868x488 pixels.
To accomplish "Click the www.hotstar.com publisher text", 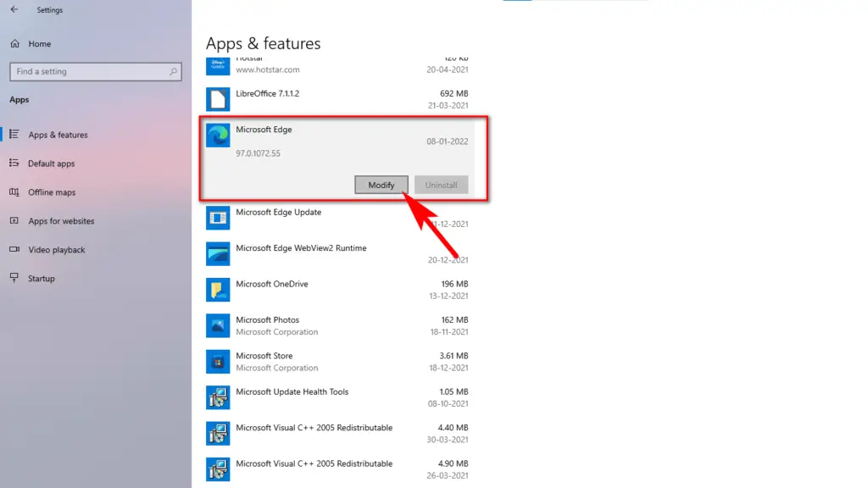I will [268, 69].
